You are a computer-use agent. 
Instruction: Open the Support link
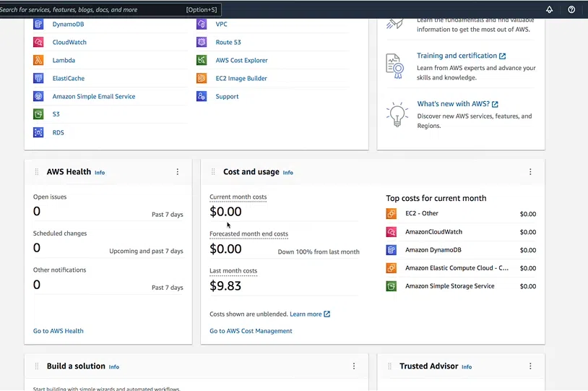point(227,96)
